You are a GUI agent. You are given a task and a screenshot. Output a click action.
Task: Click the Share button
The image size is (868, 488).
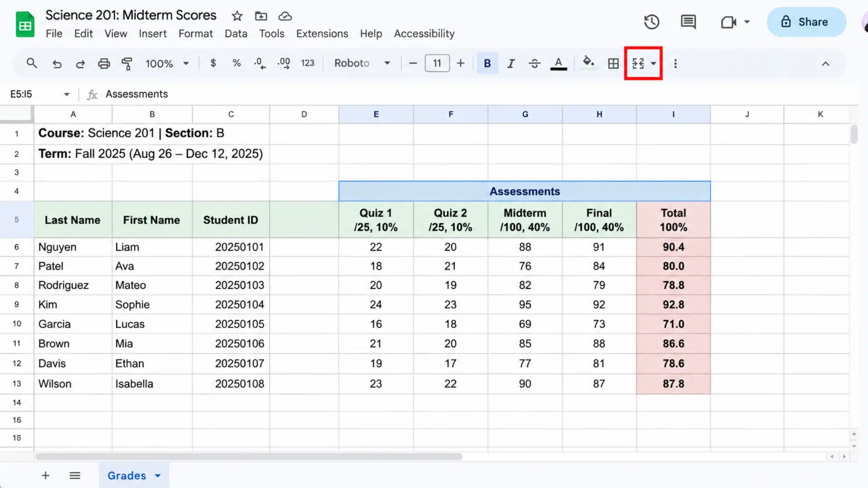pos(806,22)
